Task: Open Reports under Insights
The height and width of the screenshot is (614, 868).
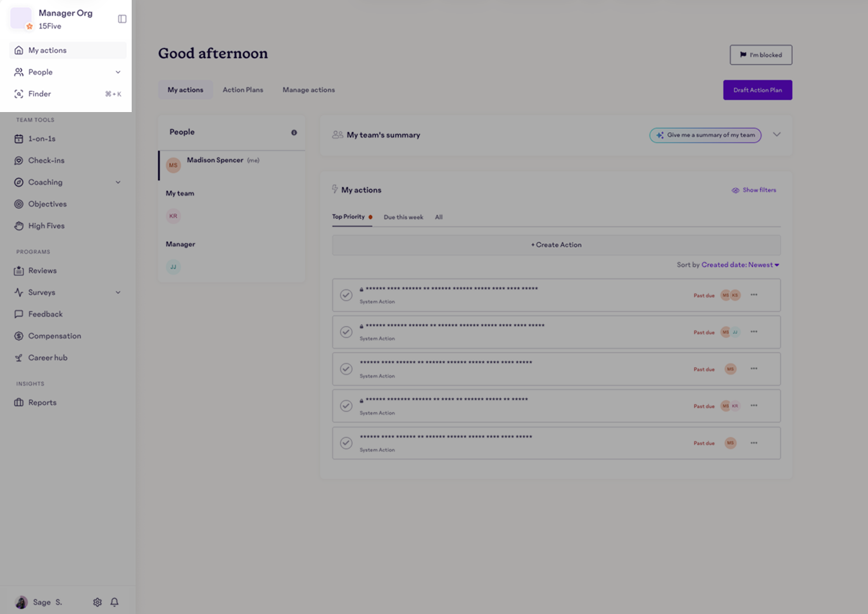Action: coord(43,402)
